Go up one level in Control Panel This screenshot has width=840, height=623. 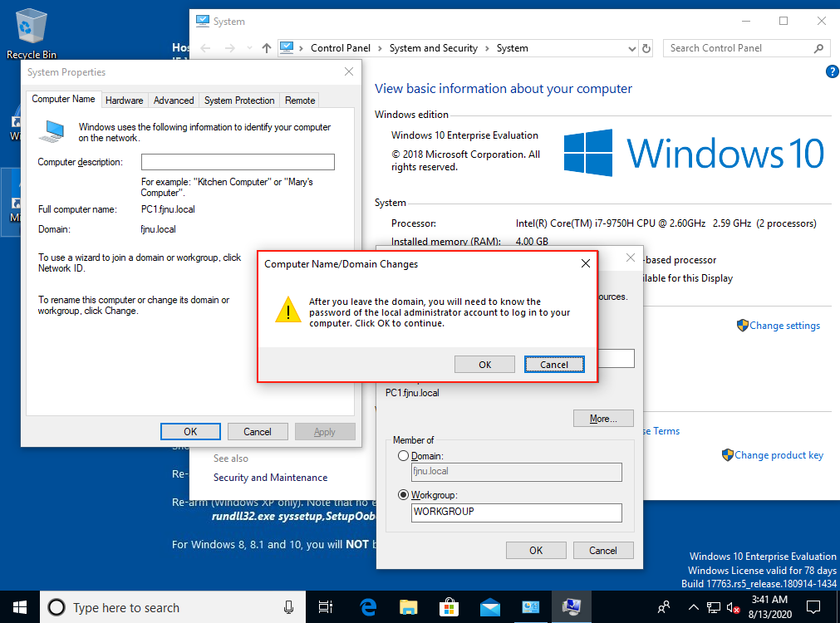pos(266,48)
